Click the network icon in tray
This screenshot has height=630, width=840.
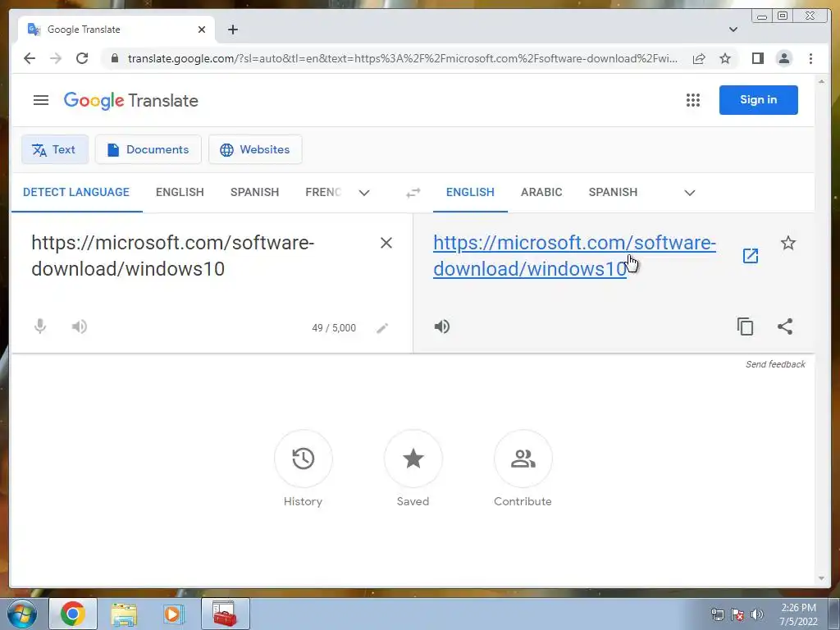(717, 614)
